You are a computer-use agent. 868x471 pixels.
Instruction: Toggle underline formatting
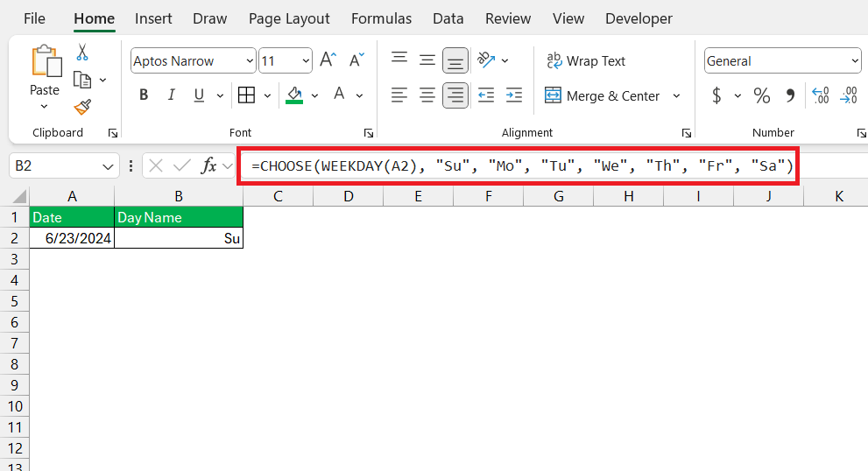pos(200,95)
